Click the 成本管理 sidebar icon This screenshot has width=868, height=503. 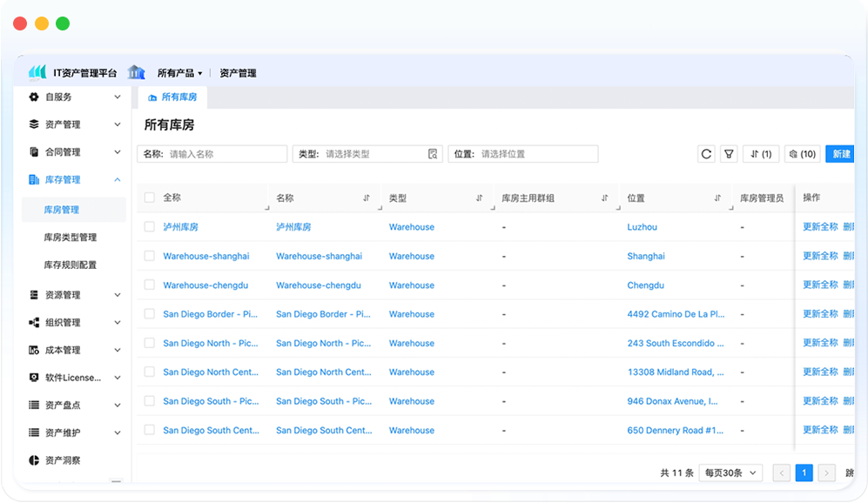[x=34, y=350]
